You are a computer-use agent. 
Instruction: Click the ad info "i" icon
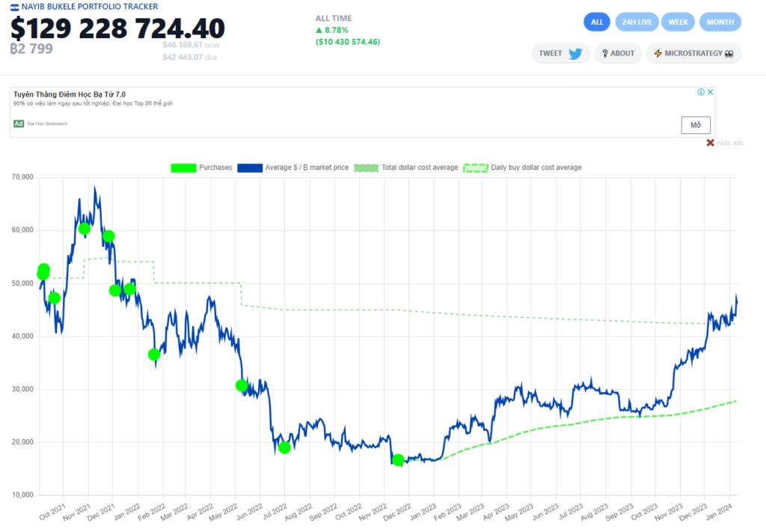tap(701, 92)
